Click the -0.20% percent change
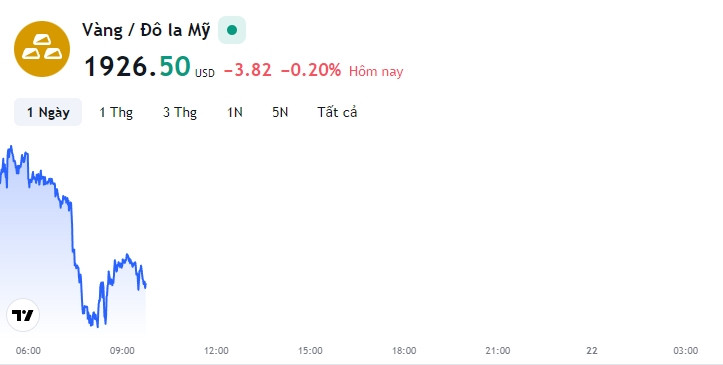The height and width of the screenshot is (365, 723). click(x=311, y=70)
